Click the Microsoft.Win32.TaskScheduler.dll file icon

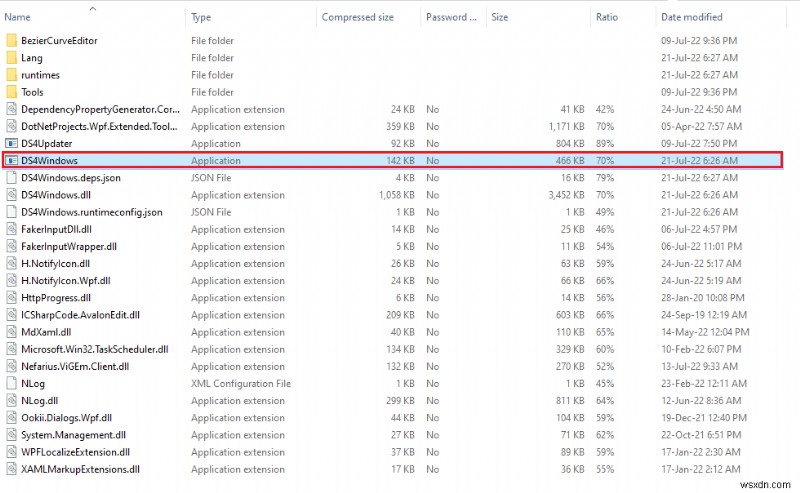[x=11, y=349]
